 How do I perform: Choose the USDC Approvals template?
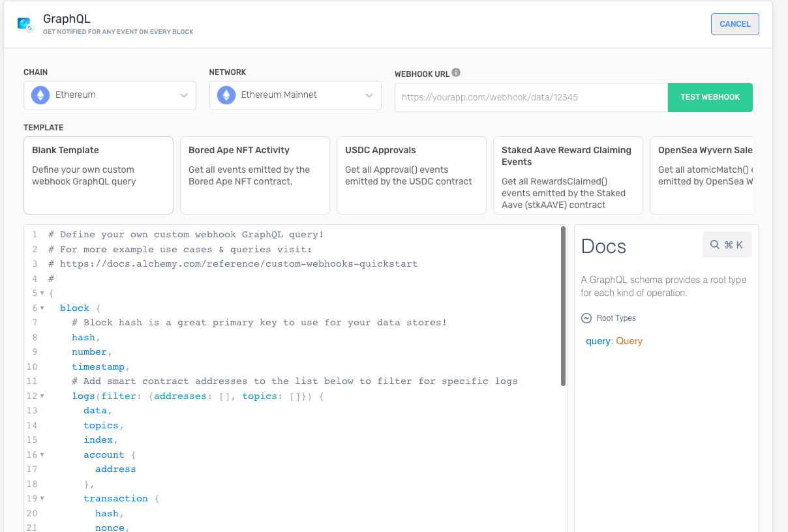coord(412,175)
